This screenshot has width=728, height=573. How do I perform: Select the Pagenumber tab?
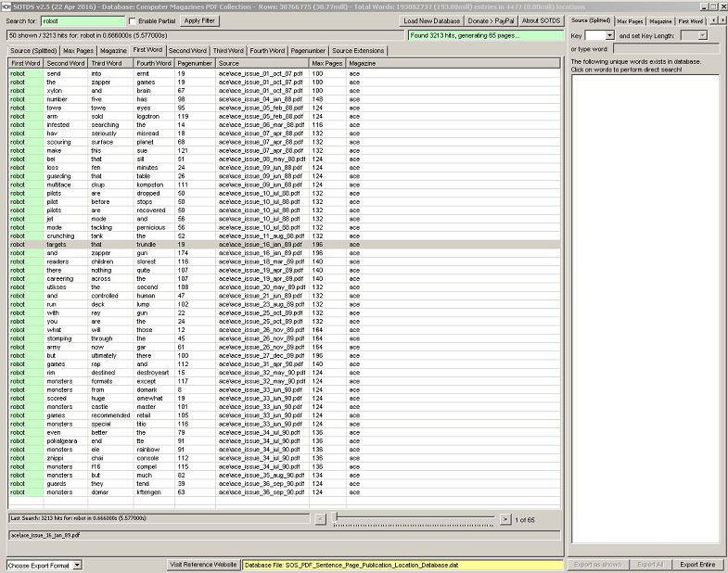coord(307,50)
